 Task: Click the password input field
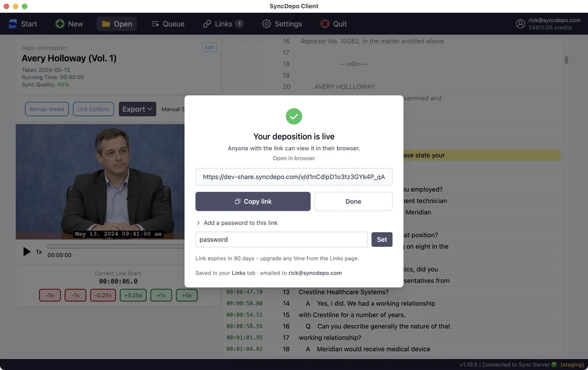click(281, 240)
